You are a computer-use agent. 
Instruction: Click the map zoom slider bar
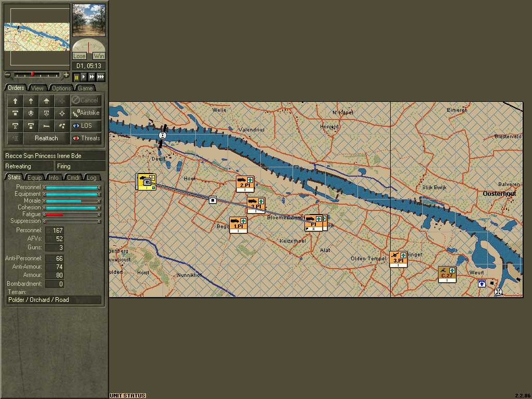pos(37,75)
